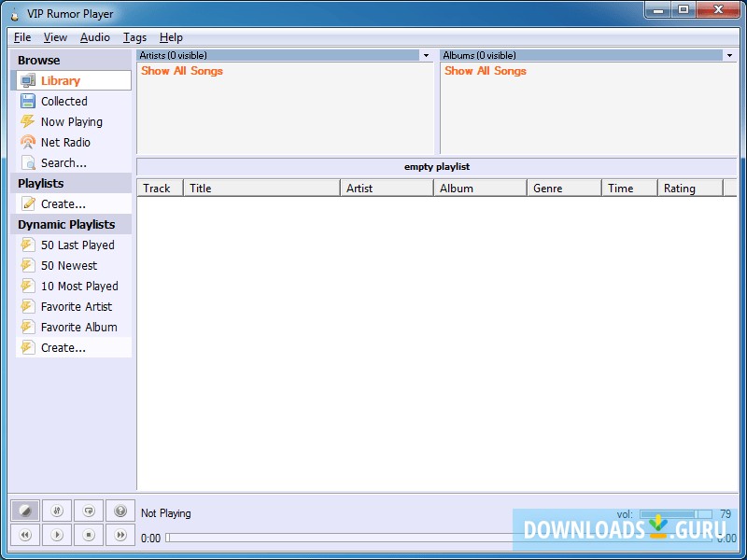The image size is (747, 560).
Task: Open the Tags menu
Action: click(x=134, y=37)
